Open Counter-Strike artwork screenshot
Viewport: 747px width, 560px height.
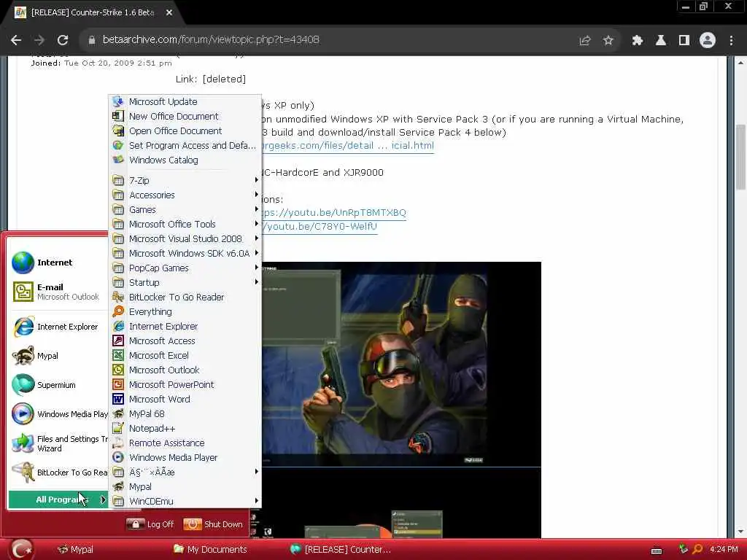(x=401, y=365)
